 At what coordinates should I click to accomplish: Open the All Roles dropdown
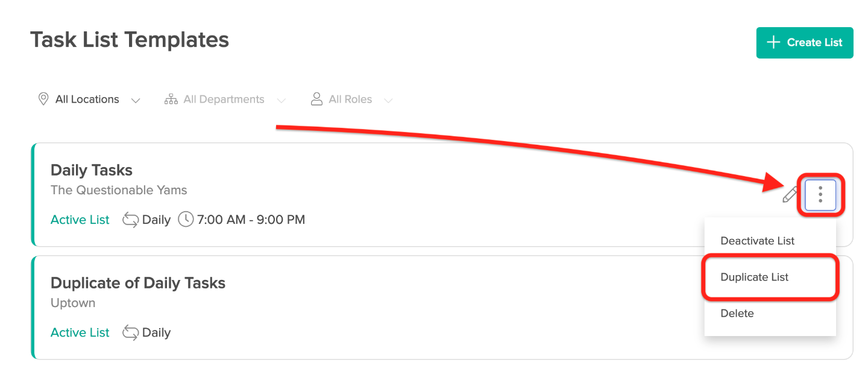point(351,100)
